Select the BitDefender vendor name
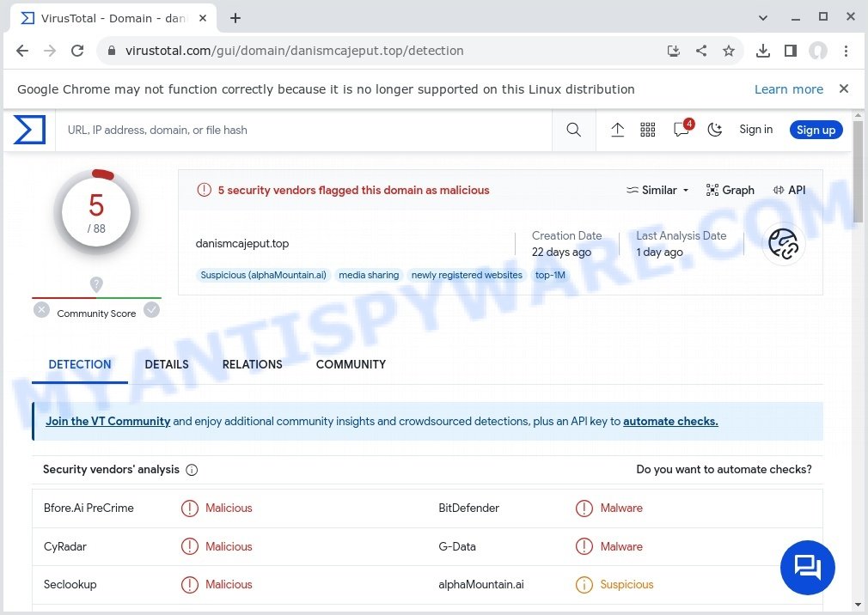868x615 pixels. pos(469,508)
